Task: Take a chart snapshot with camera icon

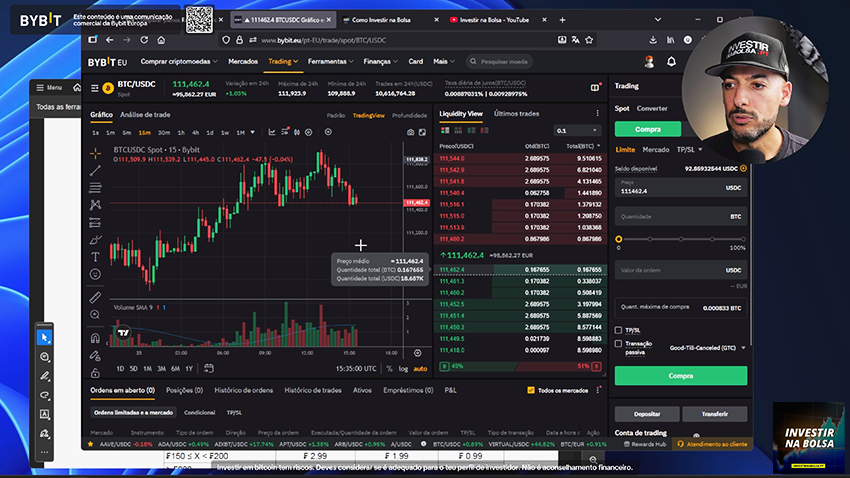Action: point(410,132)
